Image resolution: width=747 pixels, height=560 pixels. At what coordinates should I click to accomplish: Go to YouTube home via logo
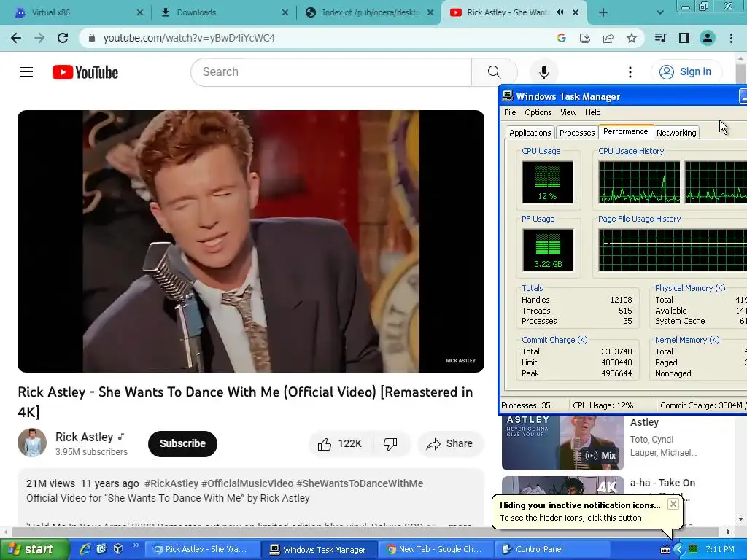85,72
